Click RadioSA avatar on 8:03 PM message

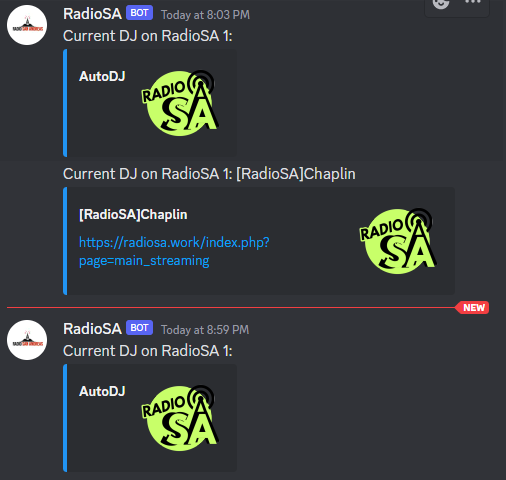point(27,25)
